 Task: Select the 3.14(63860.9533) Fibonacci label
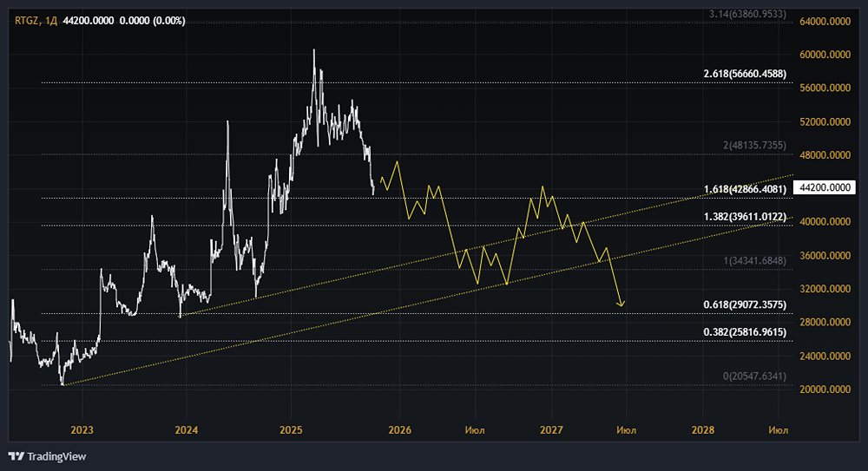[x=747, y=14]
